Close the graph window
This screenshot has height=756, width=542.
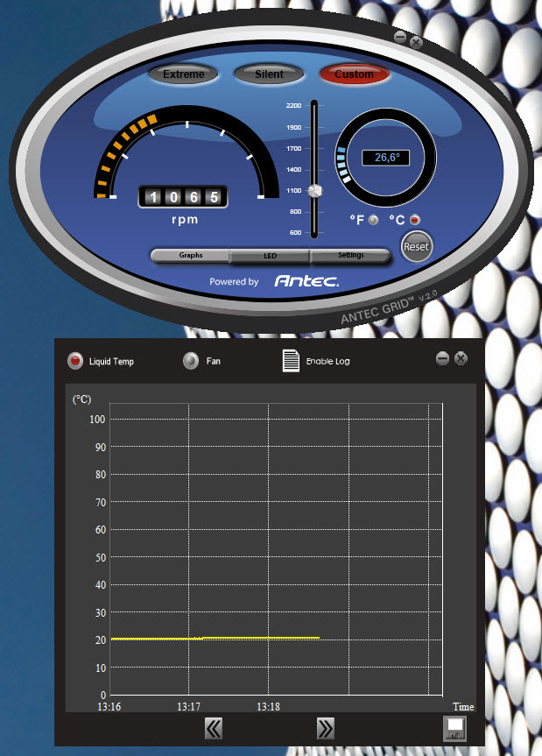[x=461, y=358]
